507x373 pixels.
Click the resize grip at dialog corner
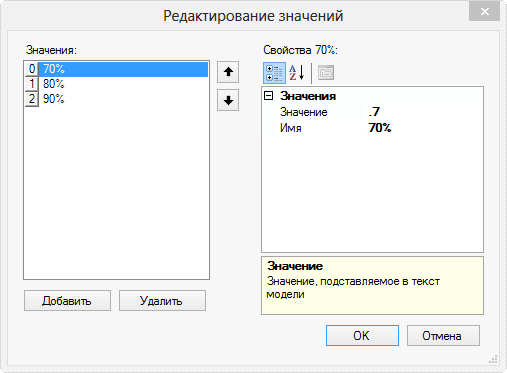(493, 359)
